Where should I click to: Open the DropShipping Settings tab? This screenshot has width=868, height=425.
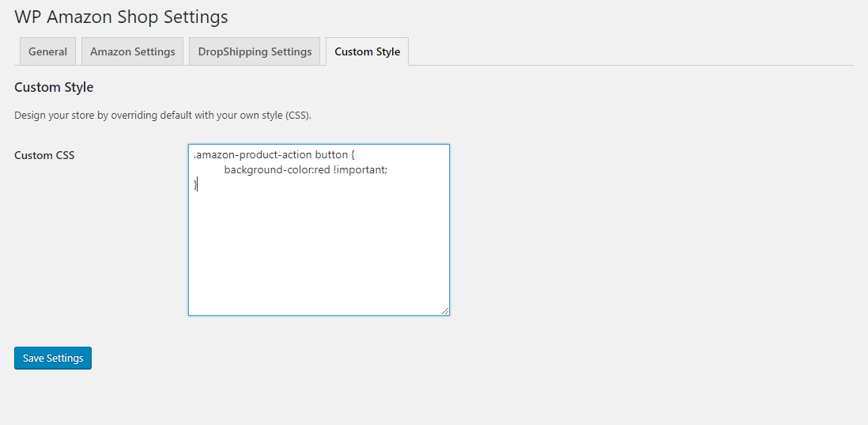pyautogui.click(x=255, y=51)
